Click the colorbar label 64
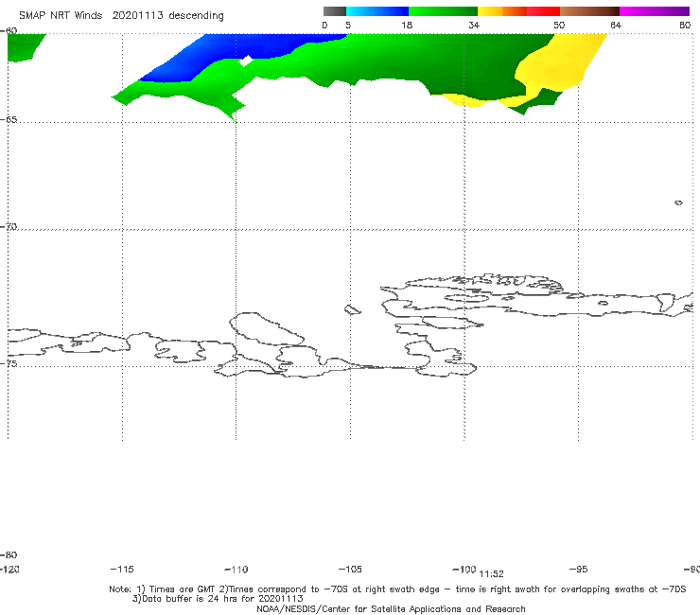 point(616,25)
